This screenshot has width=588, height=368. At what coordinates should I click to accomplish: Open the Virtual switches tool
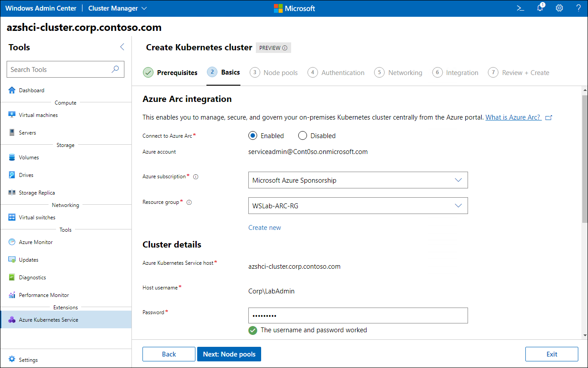point(37,217)
